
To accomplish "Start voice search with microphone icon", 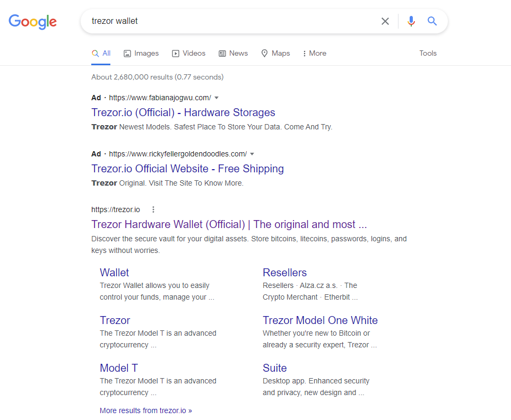I will pyautogui.click(x=411, y=21).
